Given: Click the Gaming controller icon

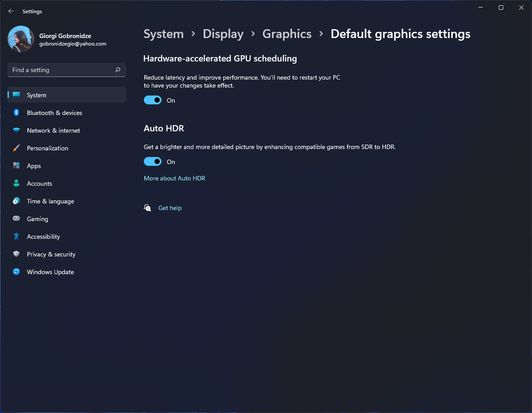Looking at the screenshot, I should [x=16, y=219].
